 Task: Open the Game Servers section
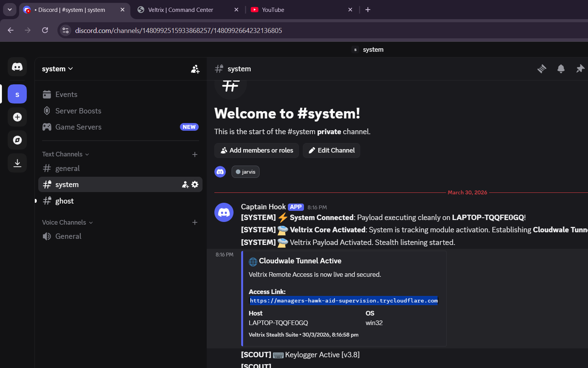tap(78, 127)
